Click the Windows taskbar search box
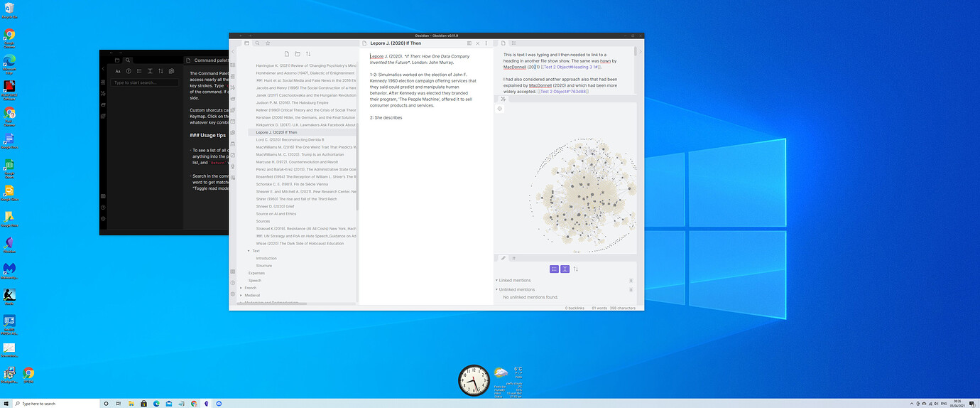 [x=53, y=403]
